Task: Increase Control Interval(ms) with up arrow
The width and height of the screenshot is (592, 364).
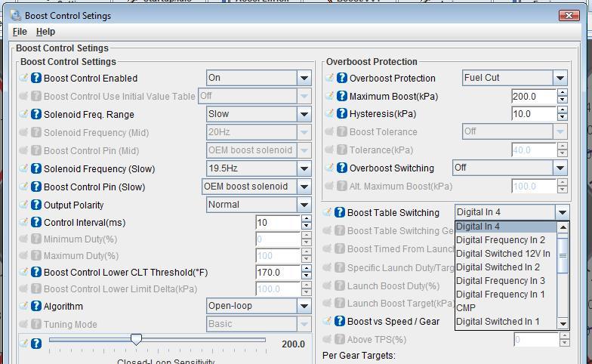Action: [x=307, y=219]
